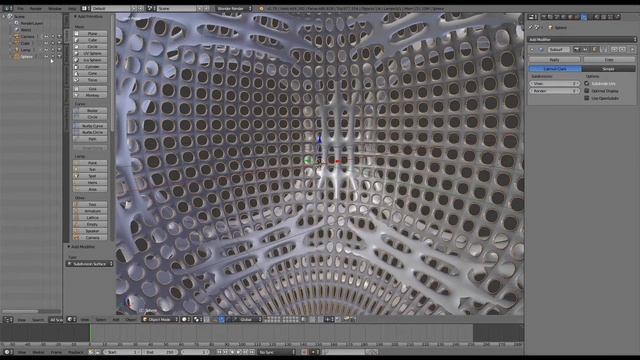The image size is (640, 360).
Task: Add a Camera object
Action: point(90,238)
